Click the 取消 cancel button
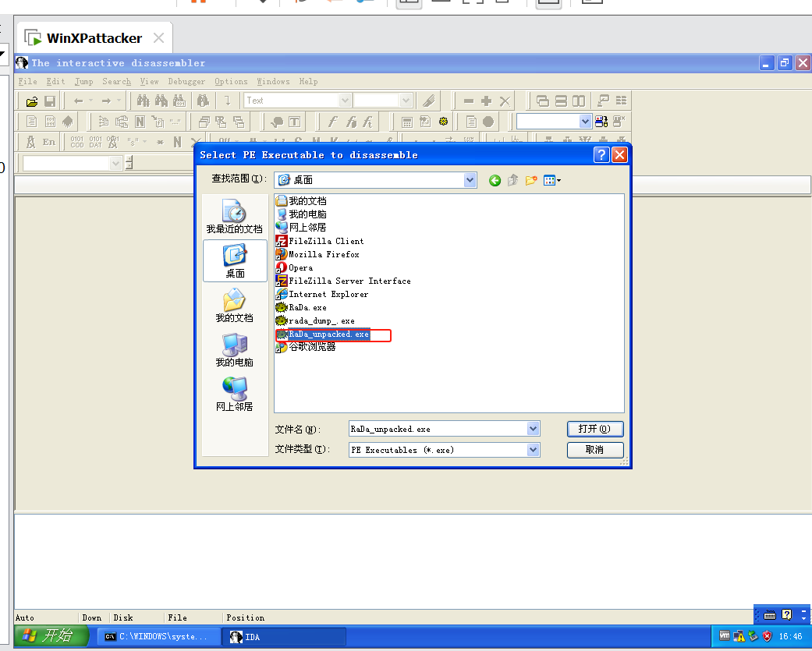This screenshot has height=651, width=812. tap(595, 450)
